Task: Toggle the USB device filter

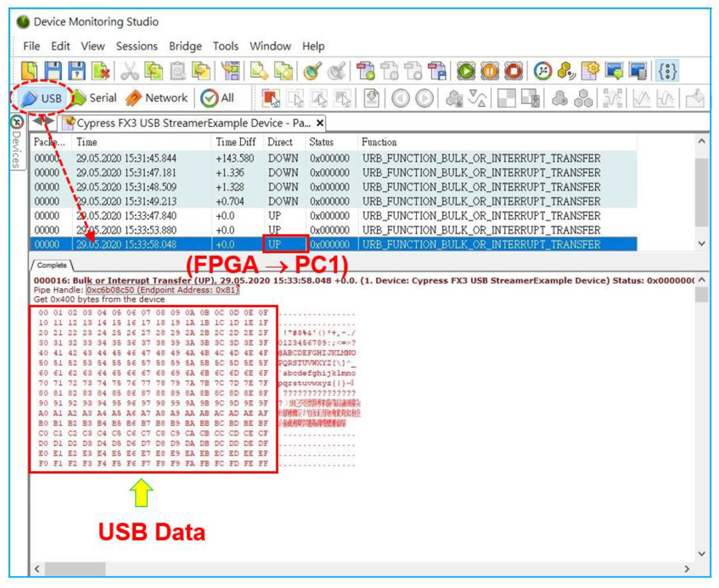Action: pyautogui.click(x=42, y=98)
